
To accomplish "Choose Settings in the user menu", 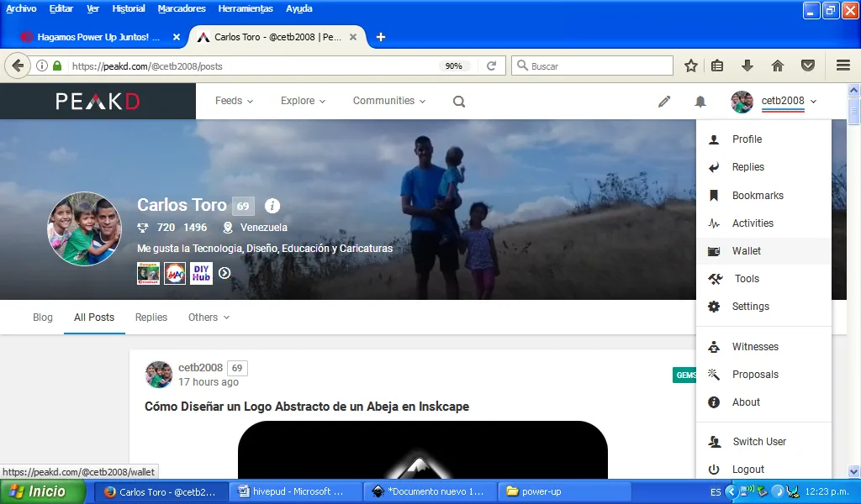I will coord(750,307).
